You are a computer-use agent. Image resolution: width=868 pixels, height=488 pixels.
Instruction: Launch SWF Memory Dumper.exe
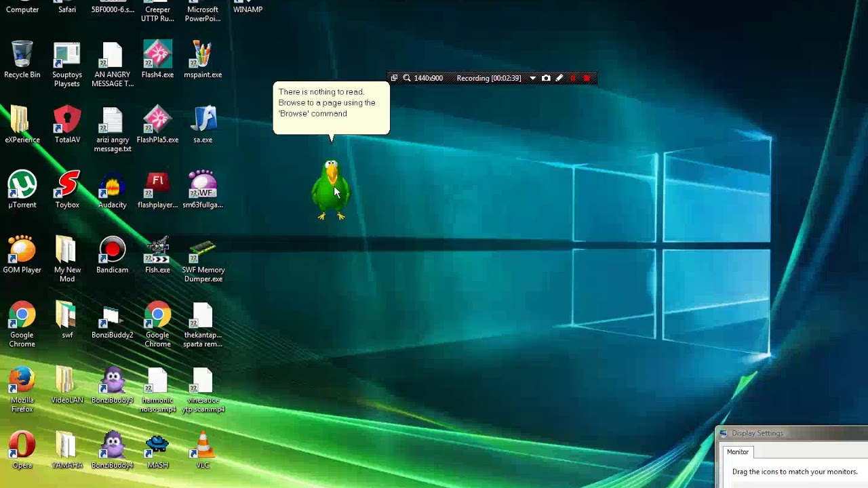[203, 260]
